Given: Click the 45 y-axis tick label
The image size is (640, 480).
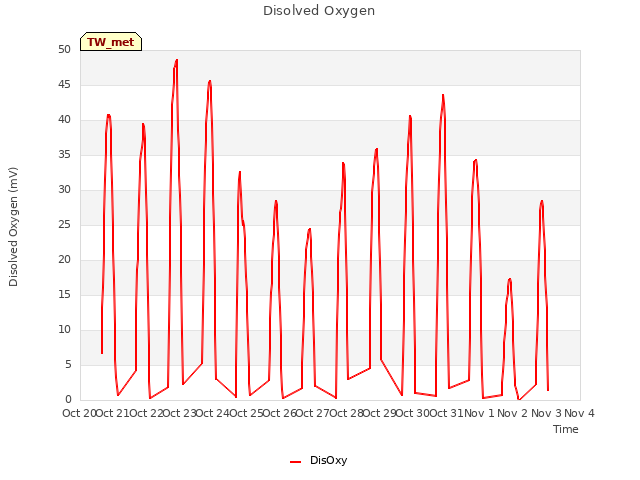Looking at the screenshot, I should (x=64, y=84).
